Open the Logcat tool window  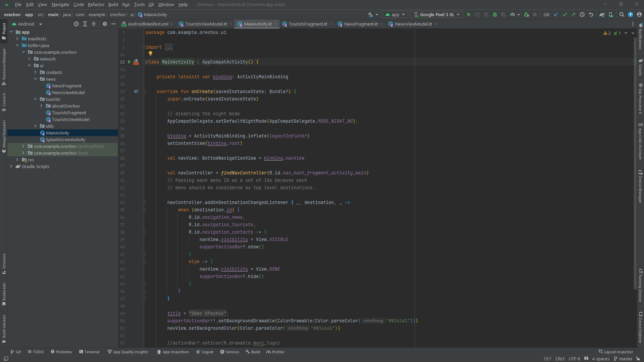pyautogui.click(x=205, y=352)
